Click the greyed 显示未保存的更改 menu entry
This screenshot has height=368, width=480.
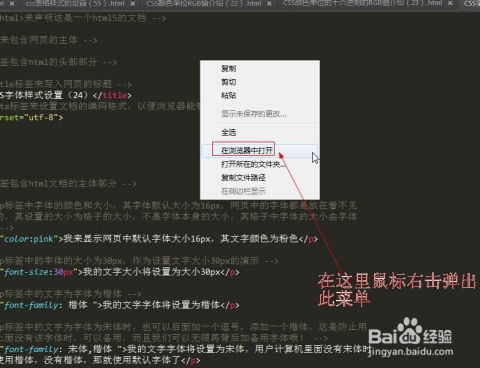pyautogui.click(x=260, y=114)
